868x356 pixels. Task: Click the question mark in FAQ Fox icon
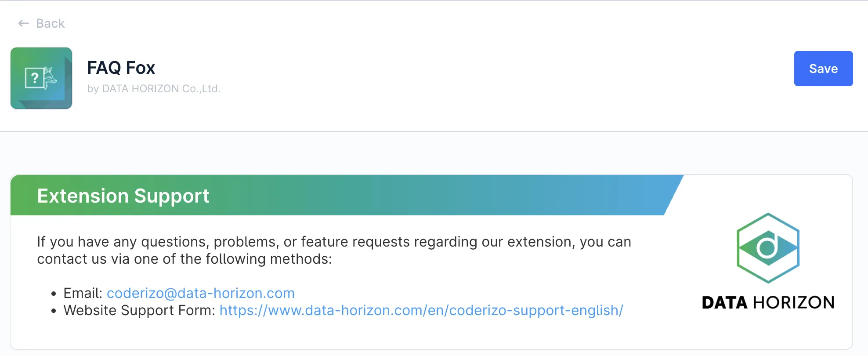tap(35, 78)
